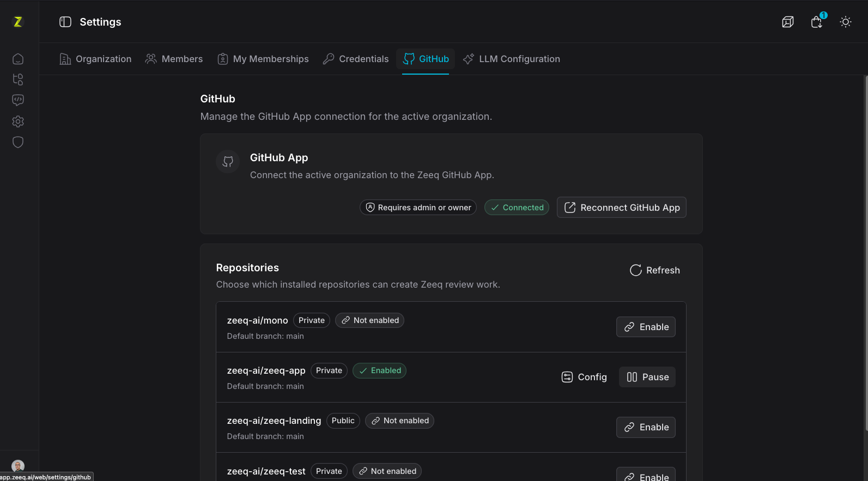The height and width of the screenshot is (481, 868).
Task: Click Not enabled badge on zeeq-ai/zeeq-landing
Action: 399,421
